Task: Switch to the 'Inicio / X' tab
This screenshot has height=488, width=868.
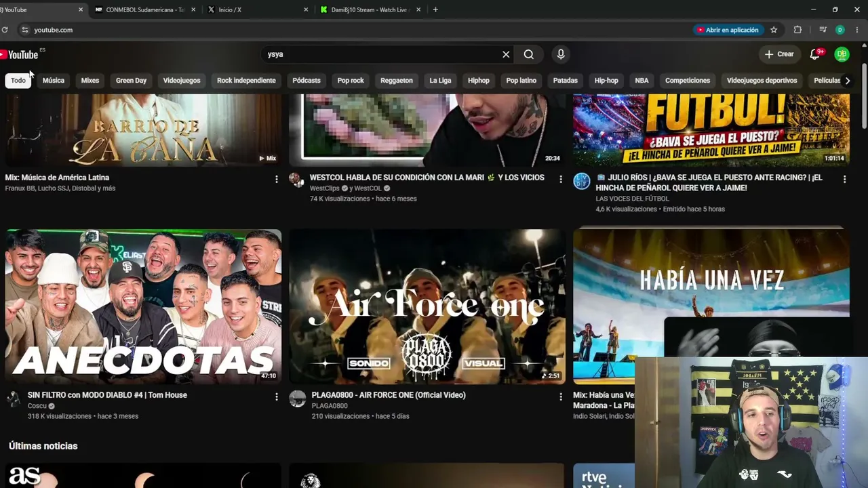Action: coord(258,9)
